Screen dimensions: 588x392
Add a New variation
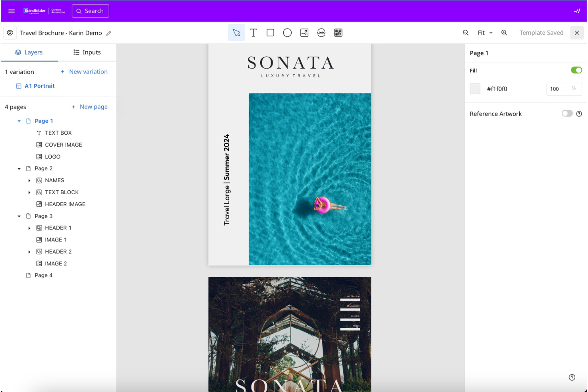(x=85, y=71)
